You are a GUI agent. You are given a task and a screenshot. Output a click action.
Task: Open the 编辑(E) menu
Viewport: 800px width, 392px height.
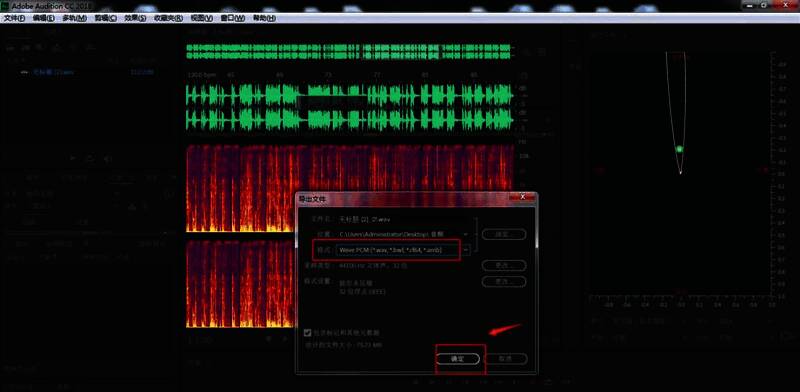coord(43,18)
